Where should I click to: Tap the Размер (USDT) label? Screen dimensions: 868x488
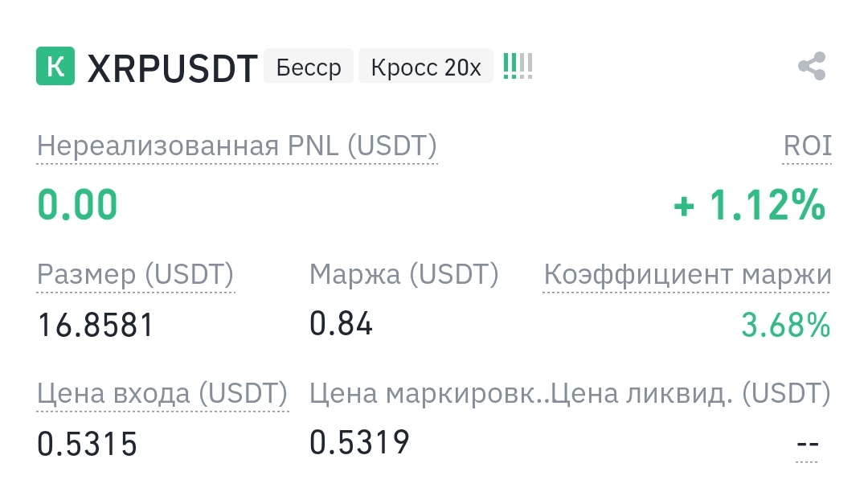[136, 275]
